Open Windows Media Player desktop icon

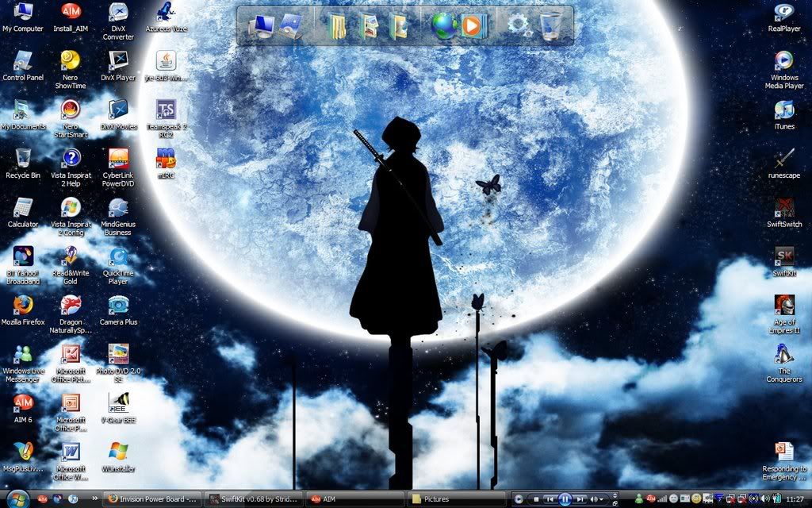[784, 70]
